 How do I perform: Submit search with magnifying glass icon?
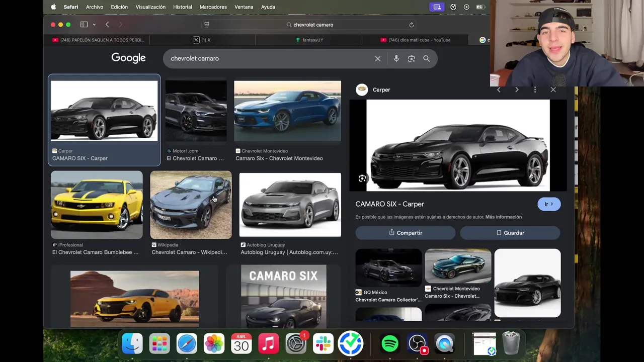pyautogui.click(x=427, y=59)
